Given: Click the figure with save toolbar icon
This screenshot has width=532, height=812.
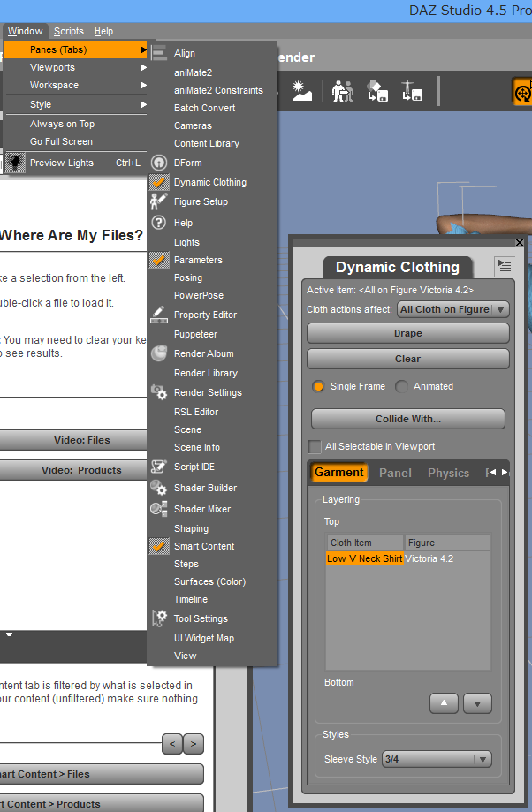Looking at the screenshot, I should [413, 91].
